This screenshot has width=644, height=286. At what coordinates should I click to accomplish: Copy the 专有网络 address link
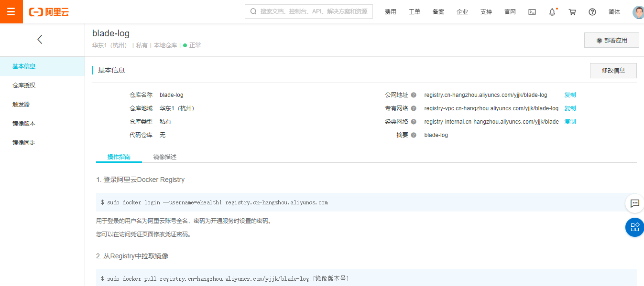coord(569,108)
